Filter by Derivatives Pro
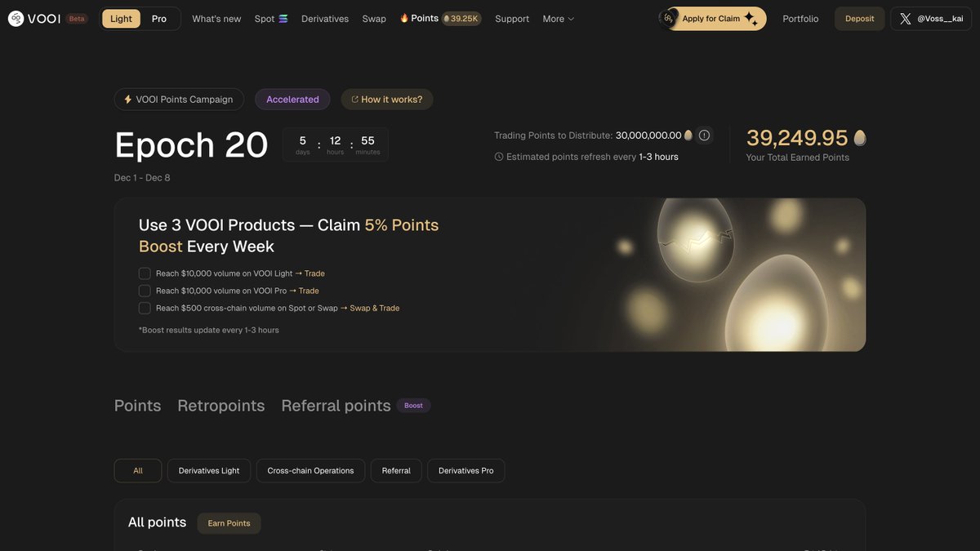 point(466,471)
